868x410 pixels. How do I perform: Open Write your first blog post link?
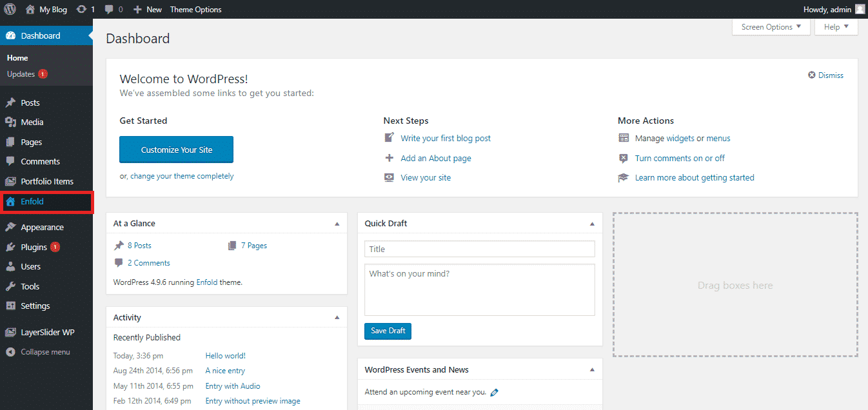coord(446,138)
